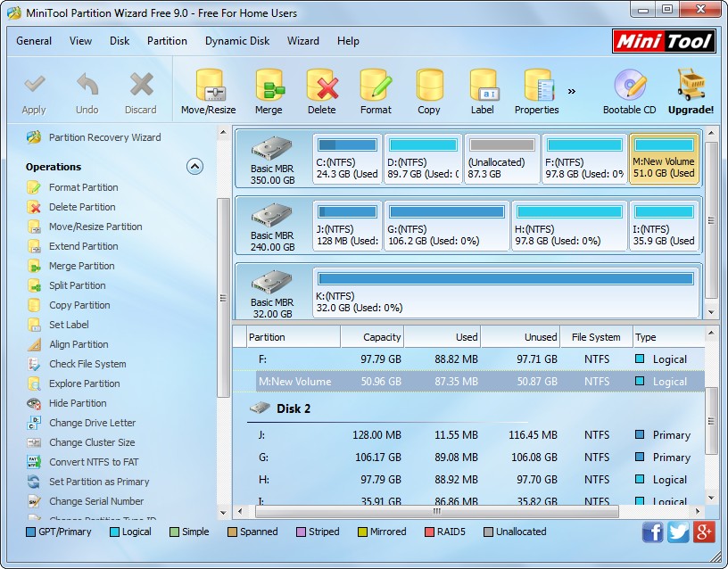Click the Discard X icon
This screenshot has width=728, height=569.
pos(141,85)
